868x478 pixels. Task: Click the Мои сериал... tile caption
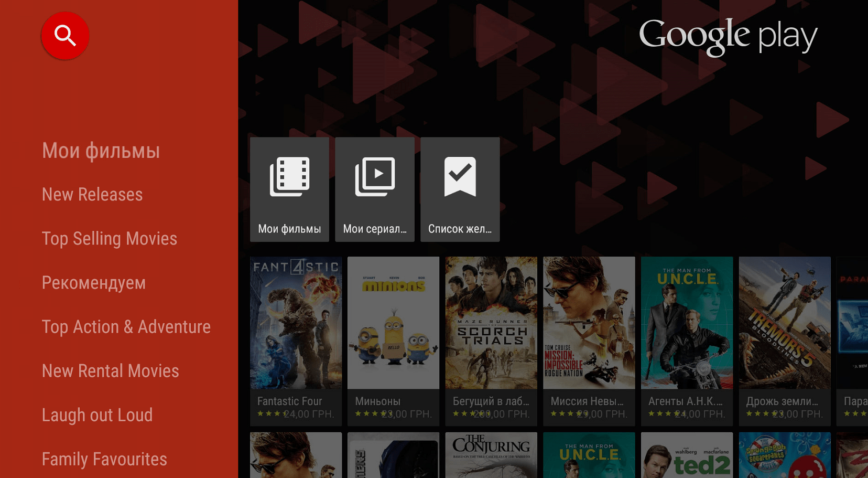click(375, 229)
